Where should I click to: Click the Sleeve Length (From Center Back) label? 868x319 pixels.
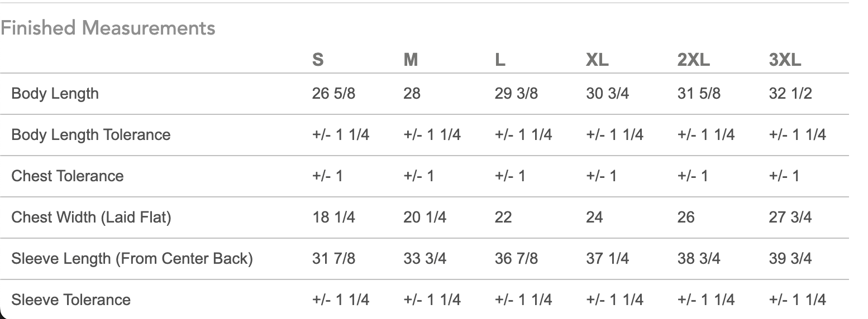click(x=132, y=258)
